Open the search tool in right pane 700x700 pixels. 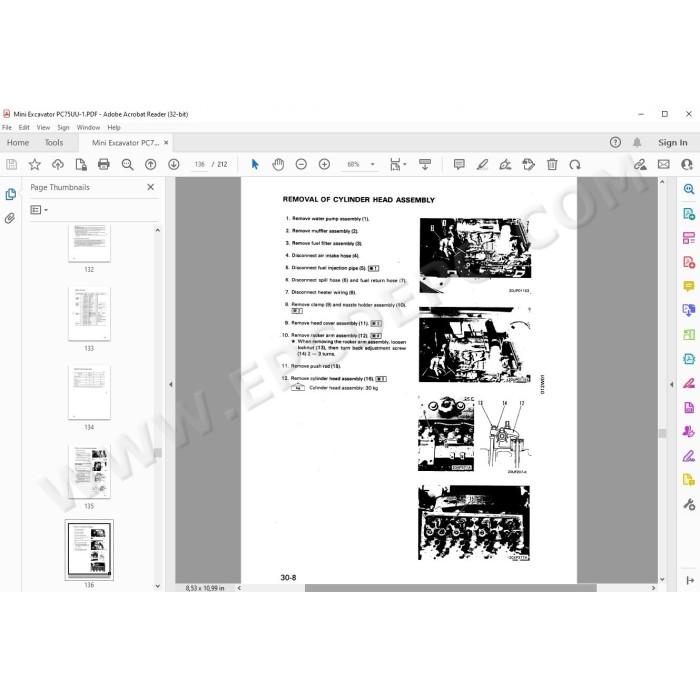pos(689,189)
